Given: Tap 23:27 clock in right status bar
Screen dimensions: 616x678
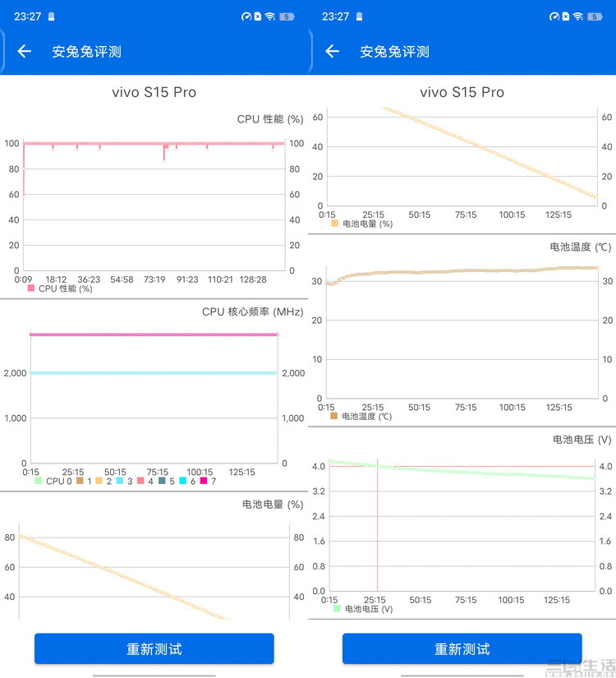Looking at the screenshot, I should pyautogui.click(x=335, y=16).
